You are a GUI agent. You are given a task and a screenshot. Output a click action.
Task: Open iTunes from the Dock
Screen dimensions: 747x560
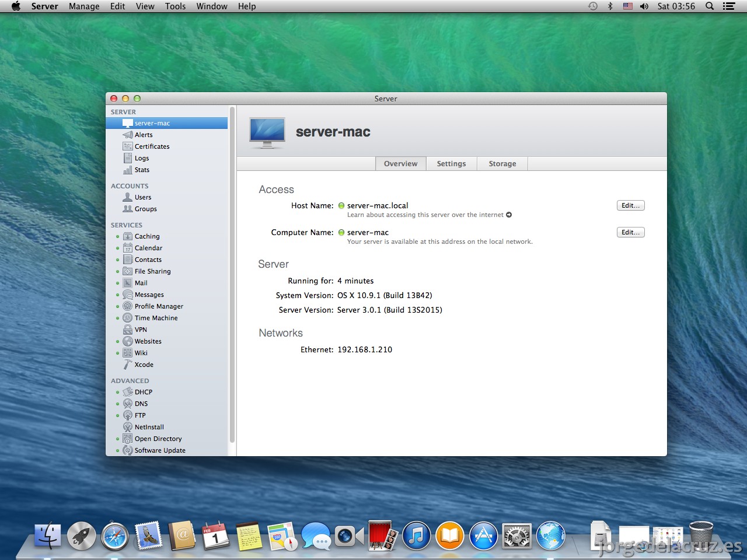click(416, 535)
